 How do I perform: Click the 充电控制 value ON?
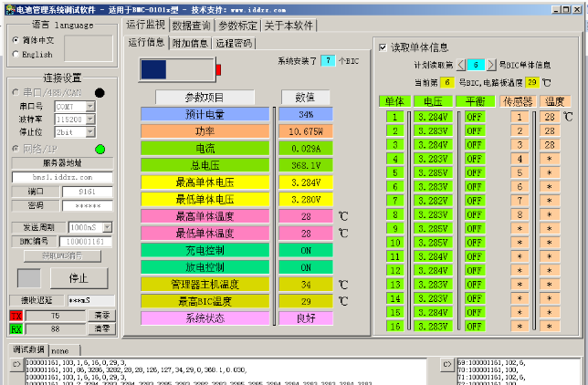point(306,250)
